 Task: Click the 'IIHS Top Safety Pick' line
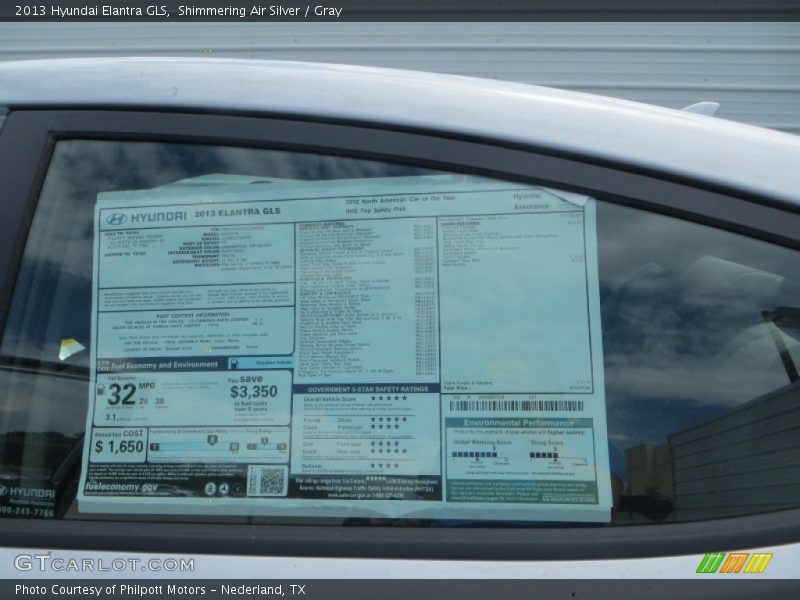tap(376, 210)
